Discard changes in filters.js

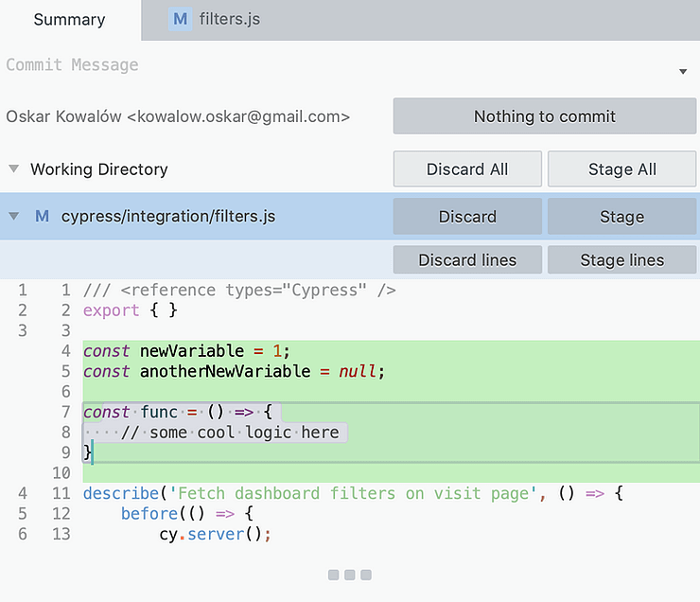[467, 217]
